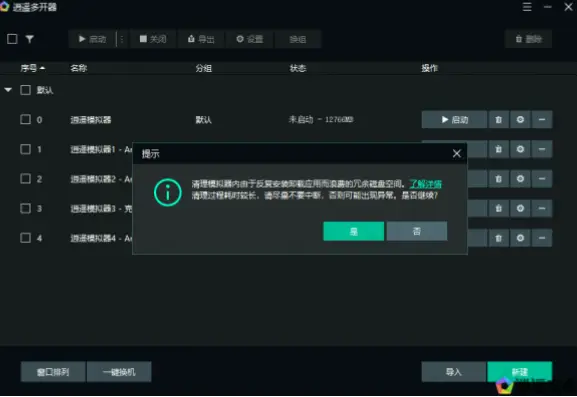
Task: Delete emulator row 4 with trash icon
Action: point(499,238)
